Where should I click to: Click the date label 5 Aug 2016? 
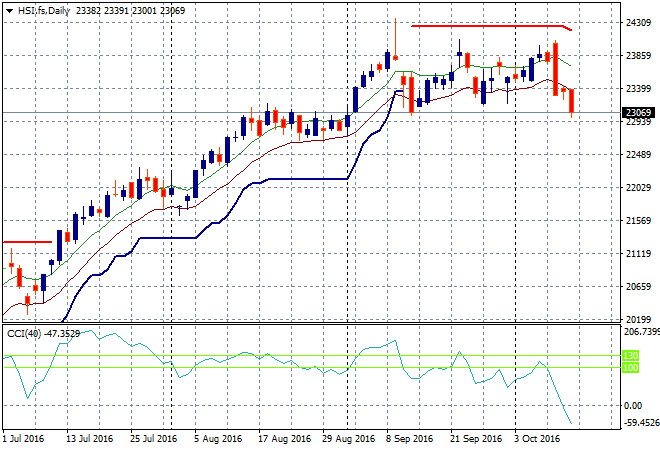[x=218, y=439]
